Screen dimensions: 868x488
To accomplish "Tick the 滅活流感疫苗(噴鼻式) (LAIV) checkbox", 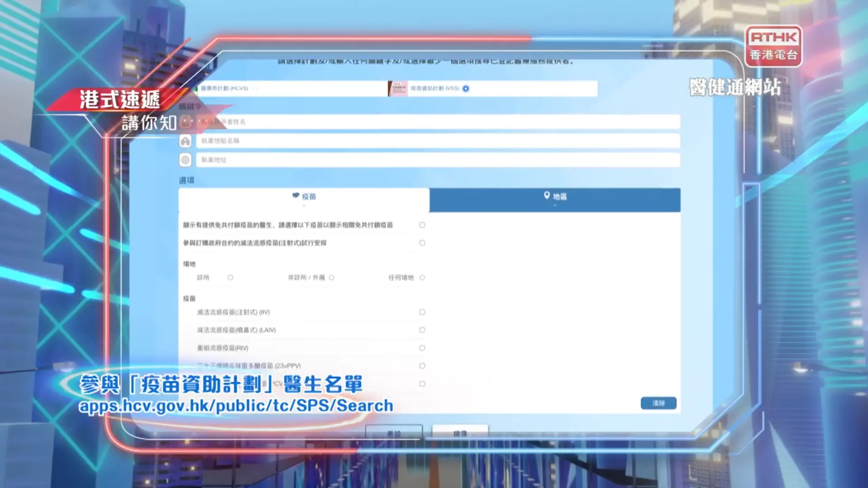I will [422, 330].
